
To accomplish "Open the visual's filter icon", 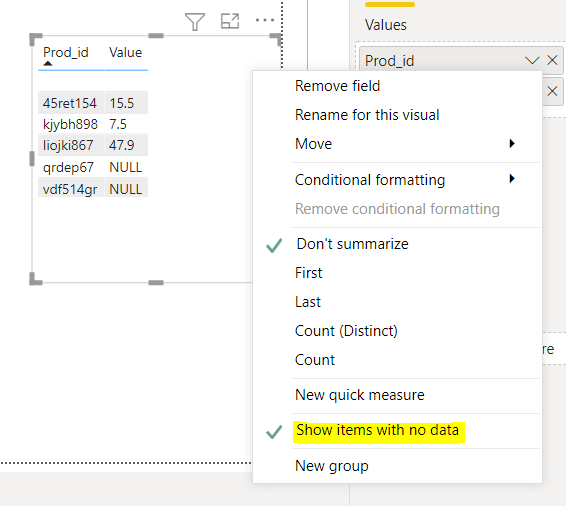I will click(195, 21).
